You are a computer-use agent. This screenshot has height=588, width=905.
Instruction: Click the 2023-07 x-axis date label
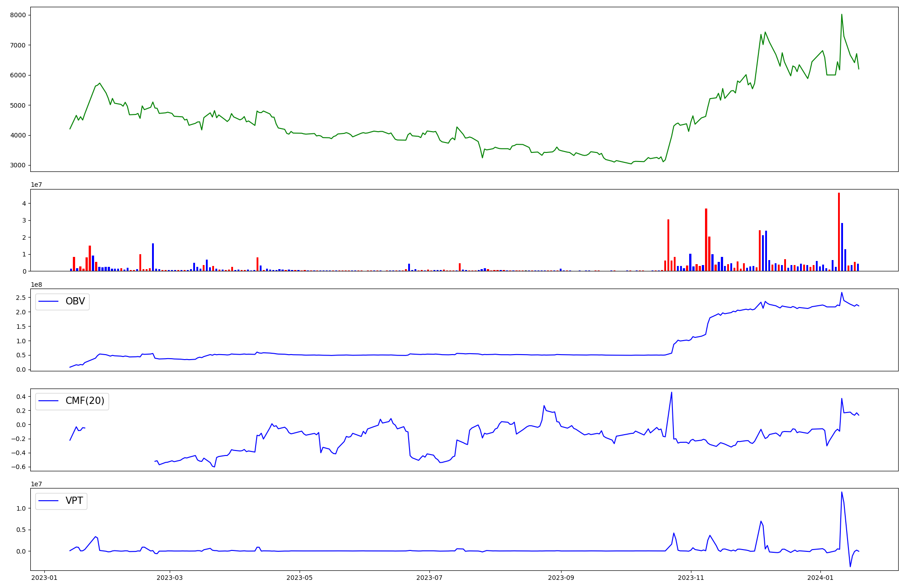pos(429,578)
